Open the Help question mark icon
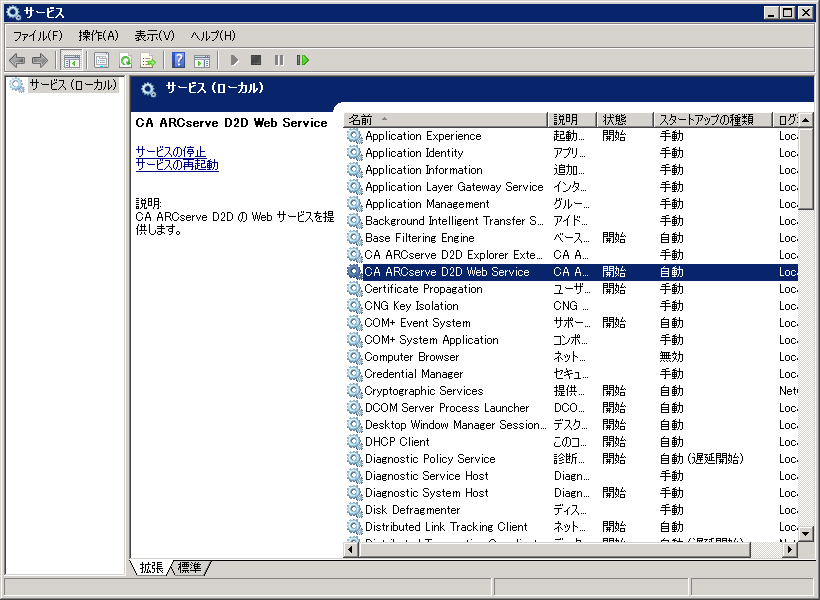 [178, 60]
